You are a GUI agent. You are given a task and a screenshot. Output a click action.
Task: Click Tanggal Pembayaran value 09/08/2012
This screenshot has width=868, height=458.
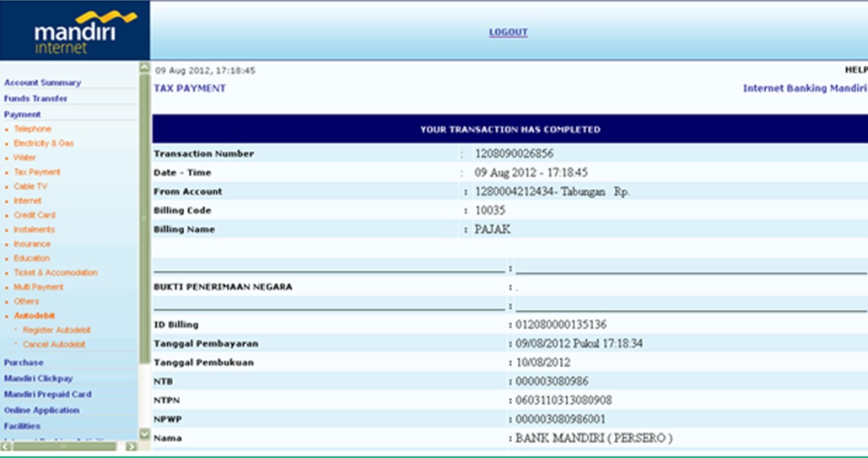tap(542, 343)
